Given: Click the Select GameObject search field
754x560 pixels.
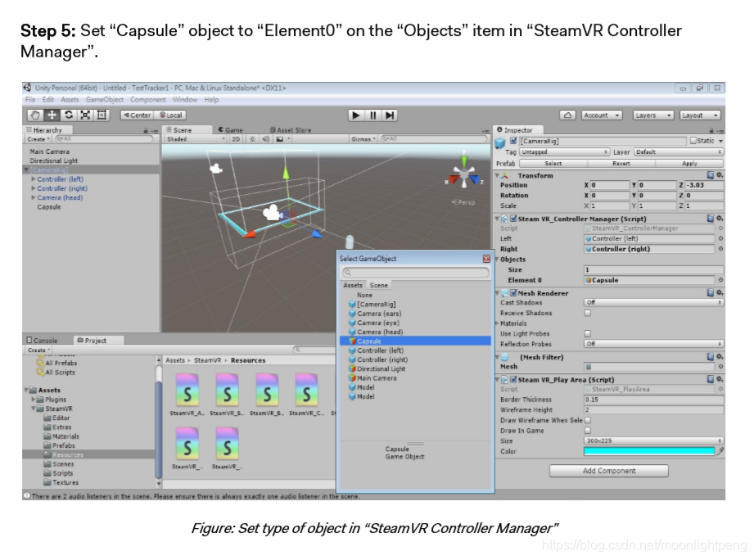Looking at the screenshot, I should 416,272.
